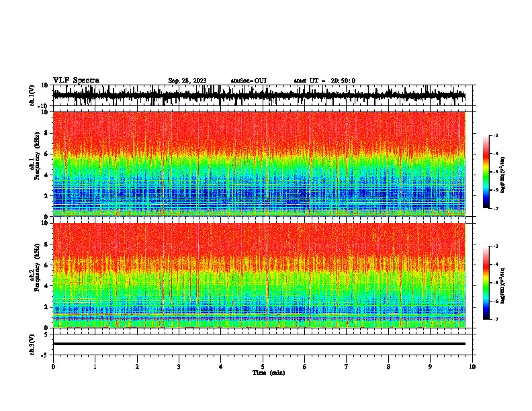Click inside the ch.2 spectrogram panel
This screenshot has width=532, height=411.
click(259, 275)
